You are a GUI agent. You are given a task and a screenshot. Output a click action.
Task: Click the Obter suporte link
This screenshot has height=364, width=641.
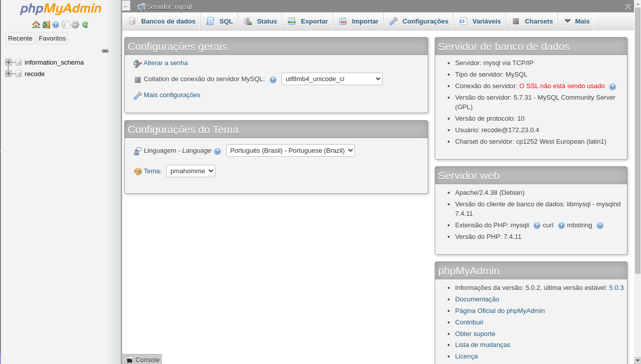tap(475, 334)
